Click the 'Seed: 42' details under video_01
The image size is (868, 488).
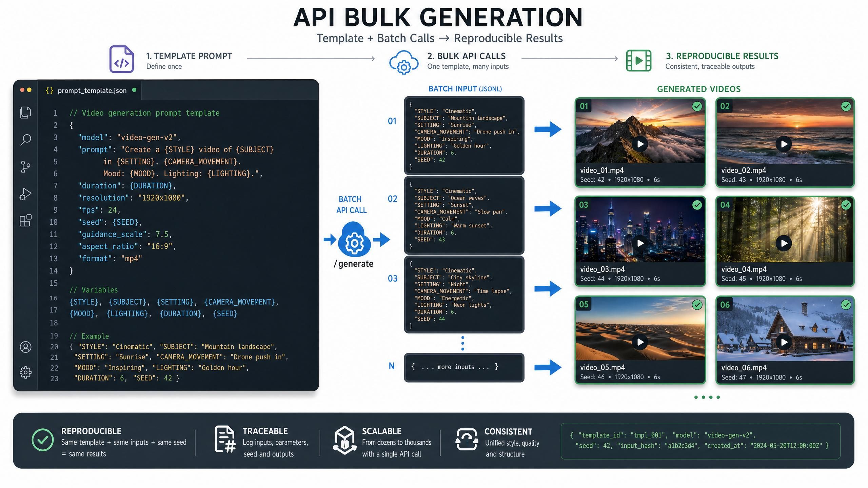(x=620, y=180)
